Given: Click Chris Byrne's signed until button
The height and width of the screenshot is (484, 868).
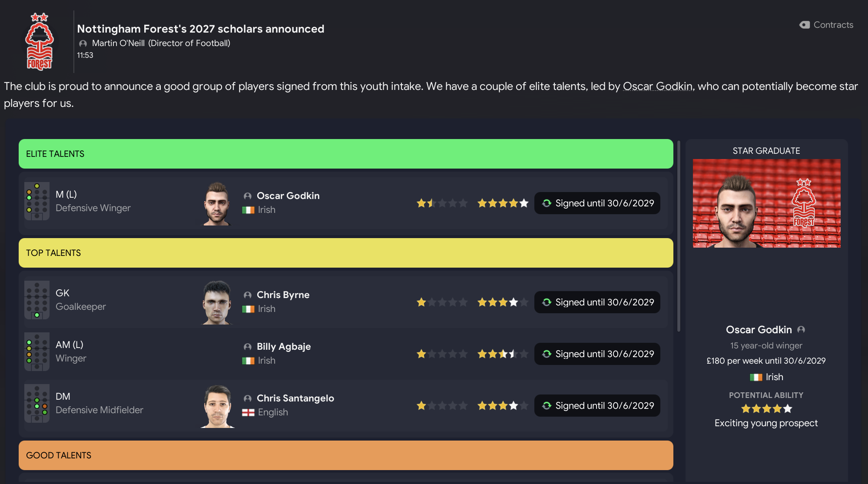Looking at the screenshot, I should (x=597, y=302).
